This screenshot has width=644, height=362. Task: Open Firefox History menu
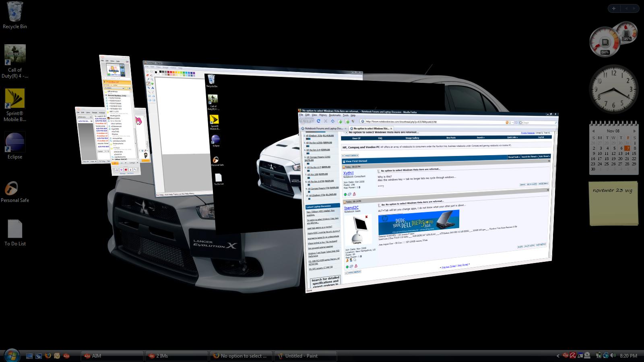pos(323,115)
